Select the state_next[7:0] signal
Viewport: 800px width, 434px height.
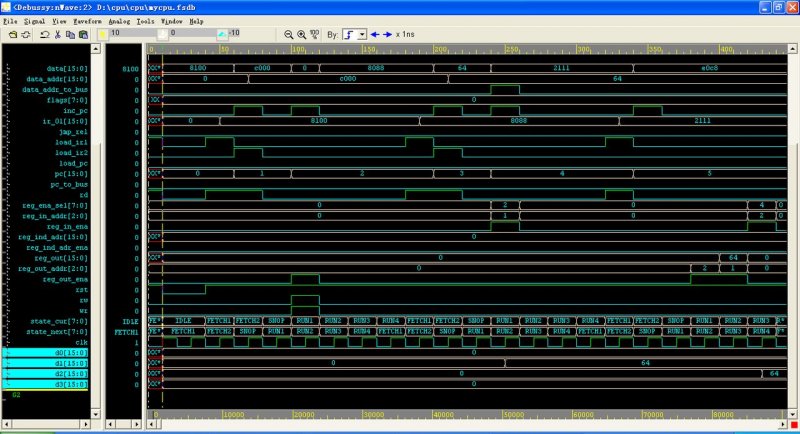pos(57,332)
